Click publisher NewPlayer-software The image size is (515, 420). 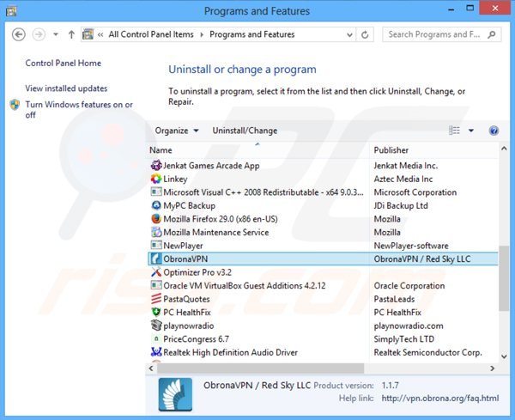(x=411, y=246)
